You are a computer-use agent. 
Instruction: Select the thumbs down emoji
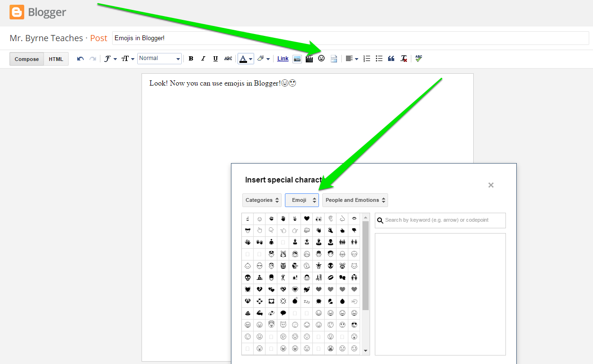(x=354, y=230)
